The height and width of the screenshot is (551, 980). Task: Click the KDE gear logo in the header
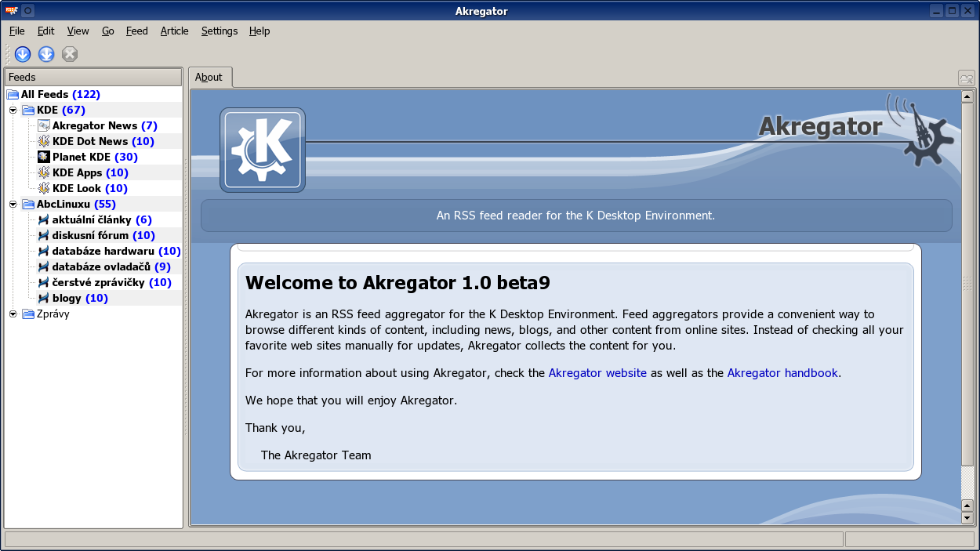[x=263, y=150]
